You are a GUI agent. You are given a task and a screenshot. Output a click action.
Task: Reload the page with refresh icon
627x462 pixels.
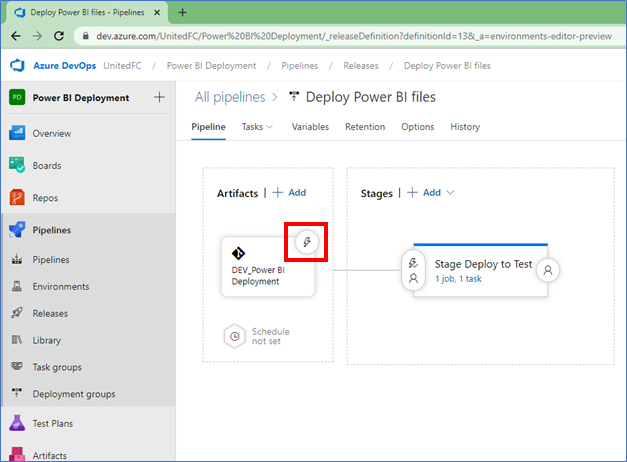coord(59,36)
